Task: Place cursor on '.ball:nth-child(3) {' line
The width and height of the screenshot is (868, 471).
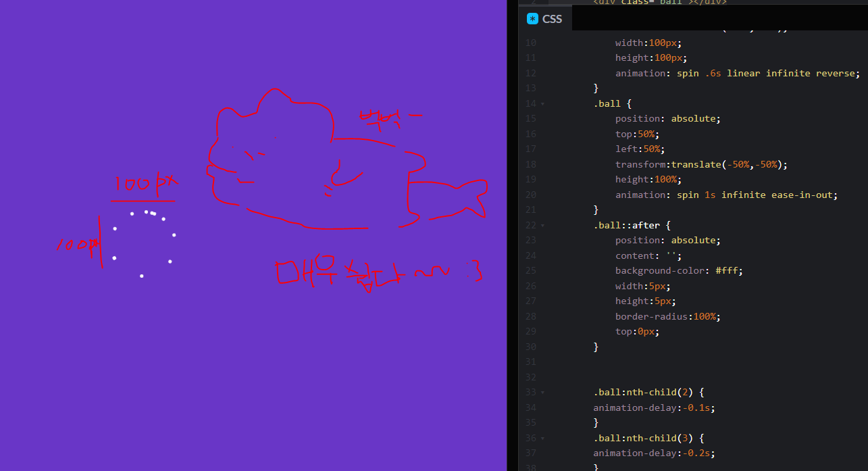Action: tap(648, 438)
